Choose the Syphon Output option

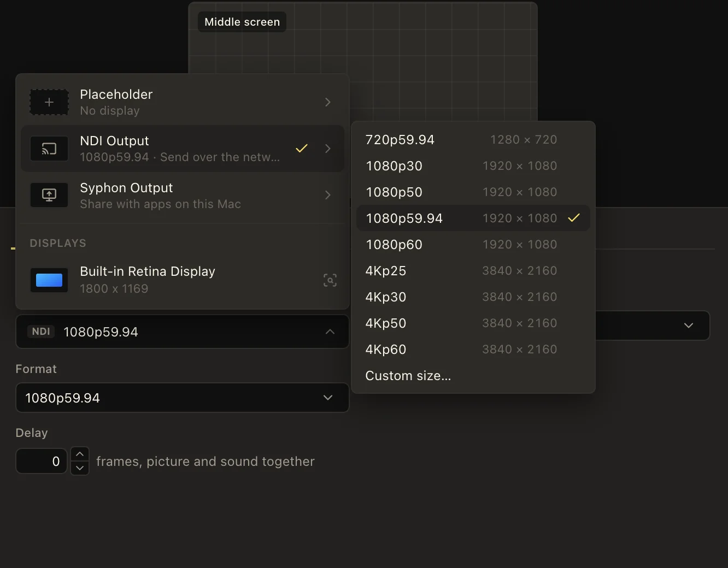click(183, 195)
